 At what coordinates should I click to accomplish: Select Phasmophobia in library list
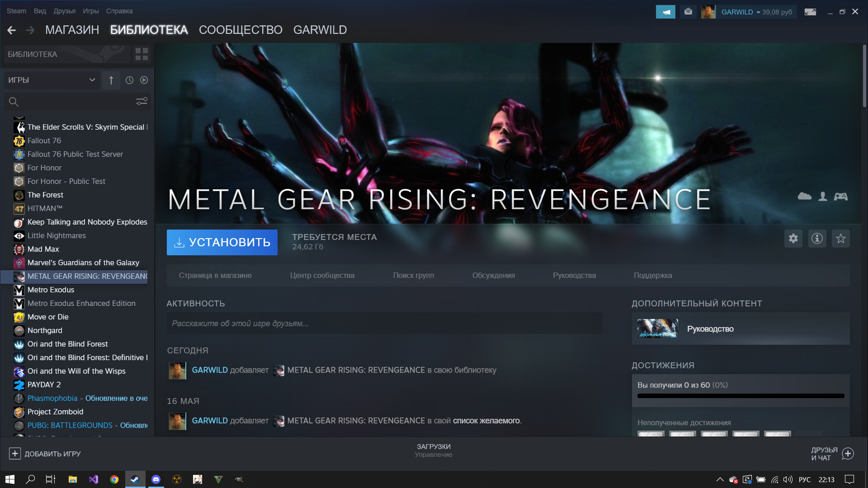point(80,398)
